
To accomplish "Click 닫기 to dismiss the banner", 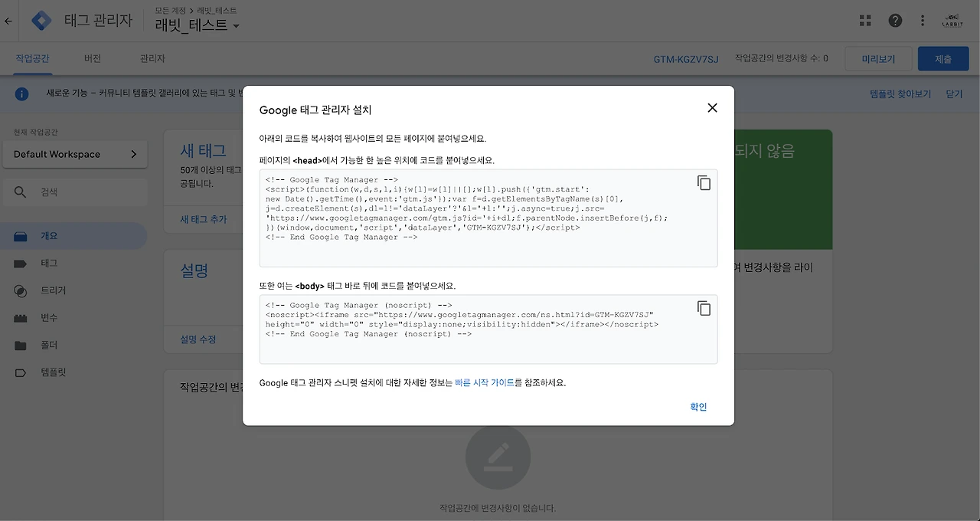I will (954, 93).
